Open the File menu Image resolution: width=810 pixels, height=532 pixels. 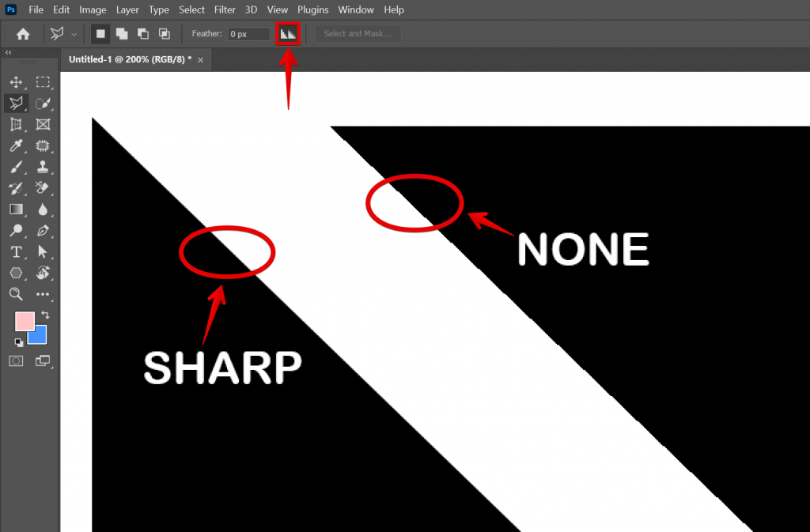36,9
